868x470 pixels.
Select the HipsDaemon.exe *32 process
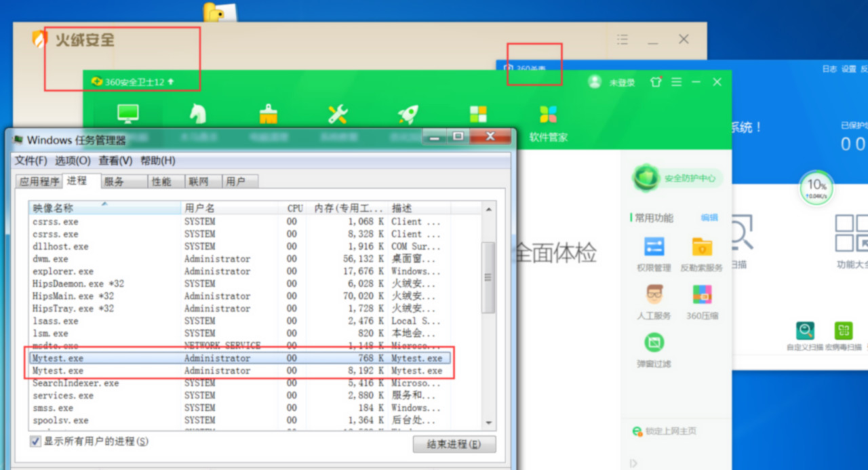pyautogui.click(x=241, y=283)
